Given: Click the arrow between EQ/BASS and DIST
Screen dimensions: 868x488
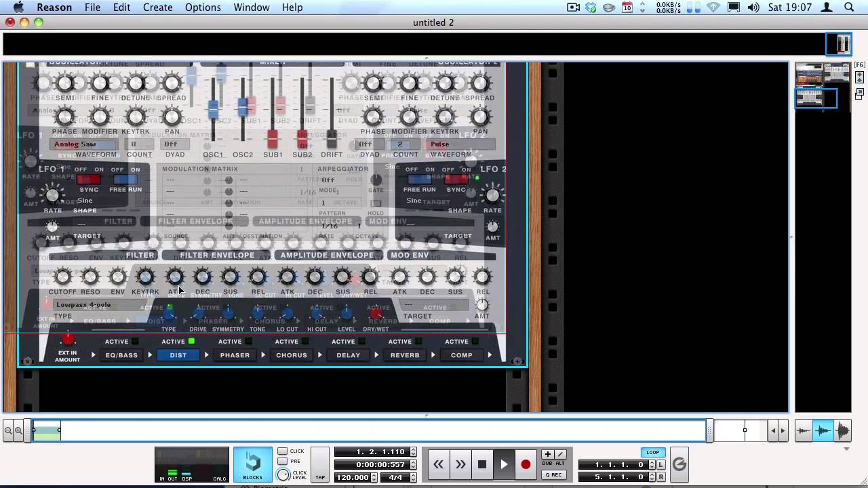Looking at the screenshot, I should tap(150, 355).
